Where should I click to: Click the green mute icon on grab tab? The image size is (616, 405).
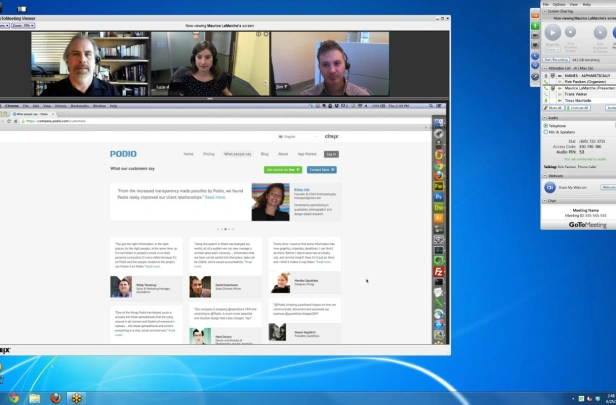(535, 26)
